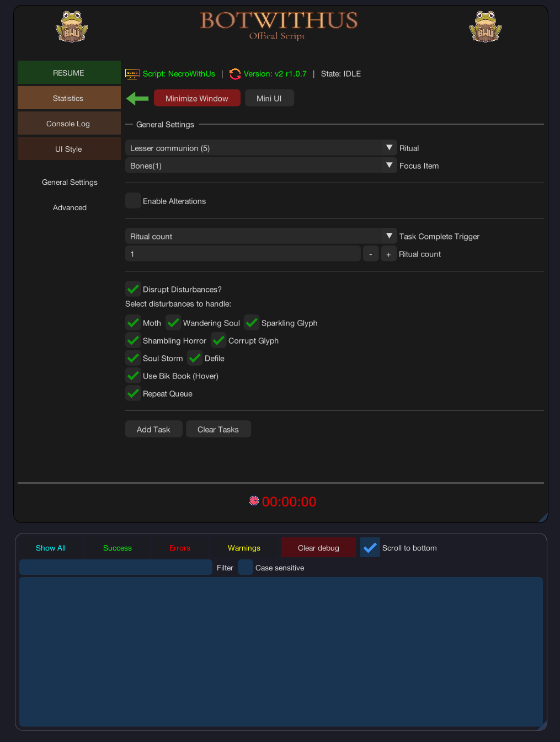Click the green back arrow icon
This screenshot has height=742, width=560.
tap(137, 99)
